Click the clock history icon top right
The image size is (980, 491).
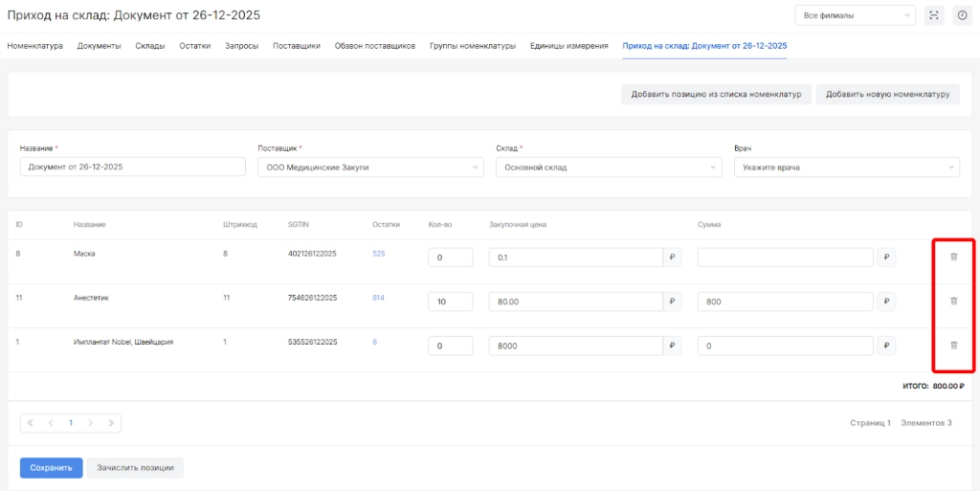click(962, 15)
